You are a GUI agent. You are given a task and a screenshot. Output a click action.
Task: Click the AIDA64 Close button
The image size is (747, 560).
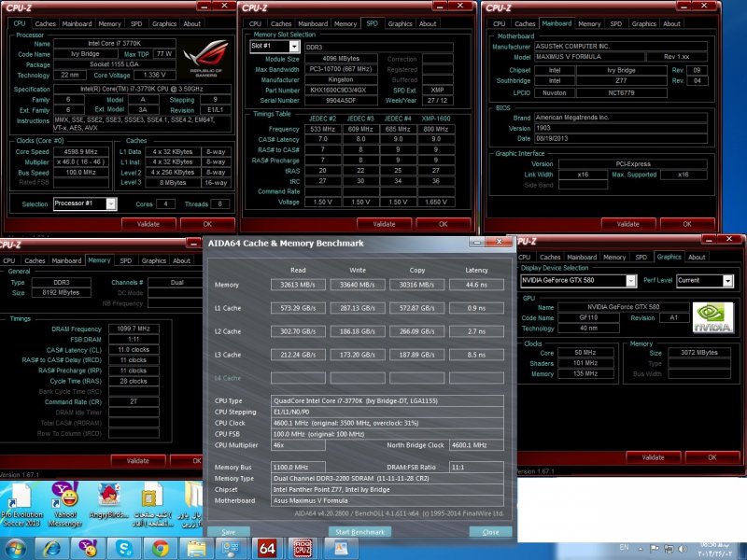coord(491,532)
